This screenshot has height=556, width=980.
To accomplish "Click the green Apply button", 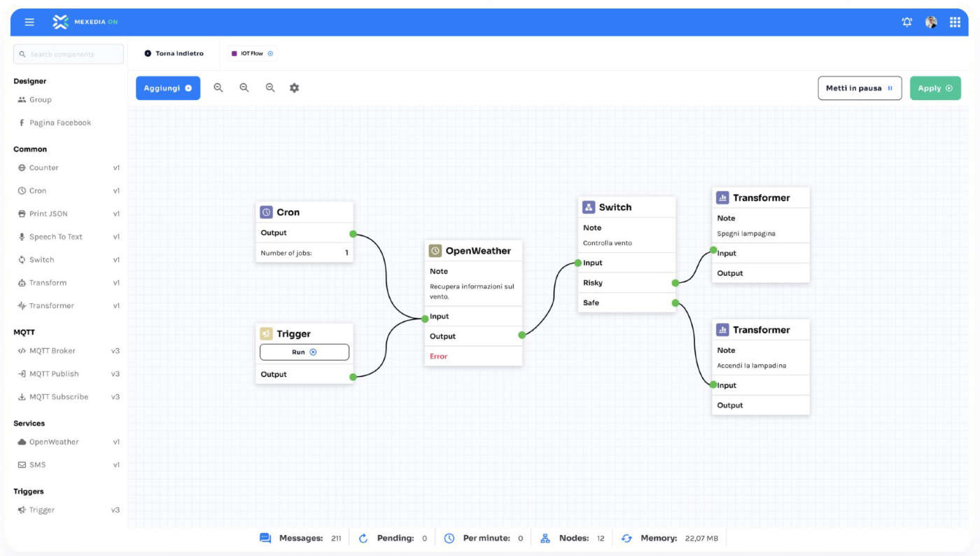I will 934,88.
